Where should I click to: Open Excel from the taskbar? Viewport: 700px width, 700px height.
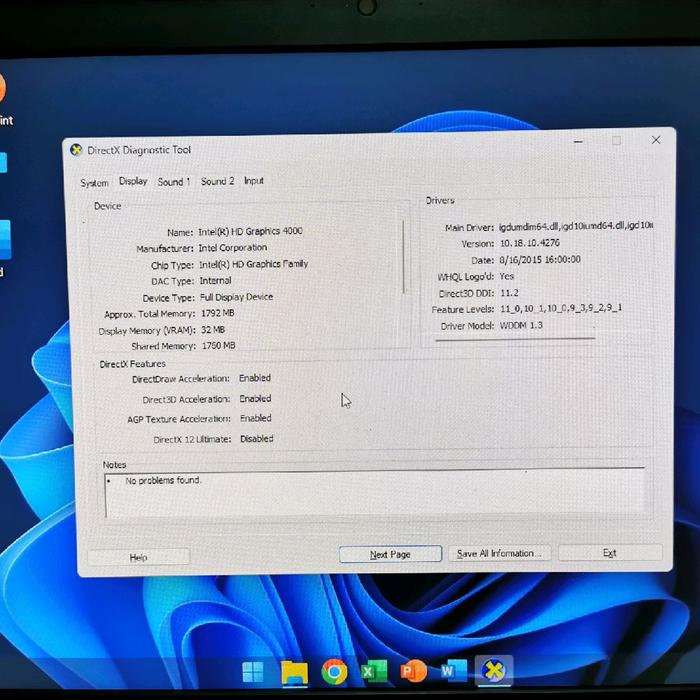point(374,671)
